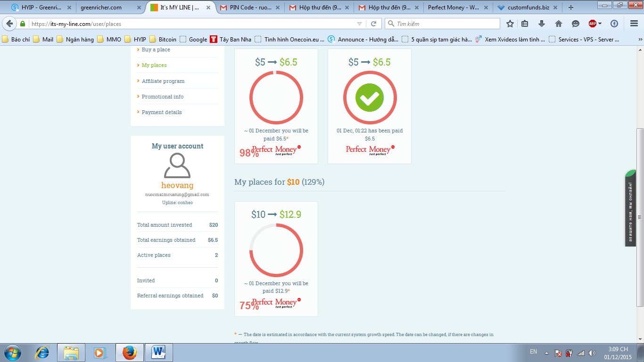Screen dimensions: 644x362
Task: Select the It's MY LINE tab
Action: point(181,8)
